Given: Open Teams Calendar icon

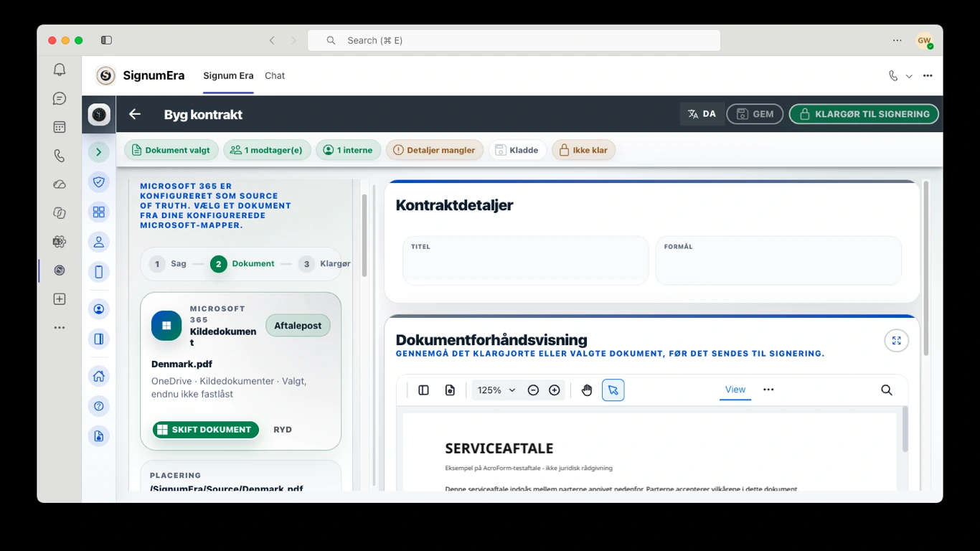Looking at the screenshot, I should pos(60,127).
